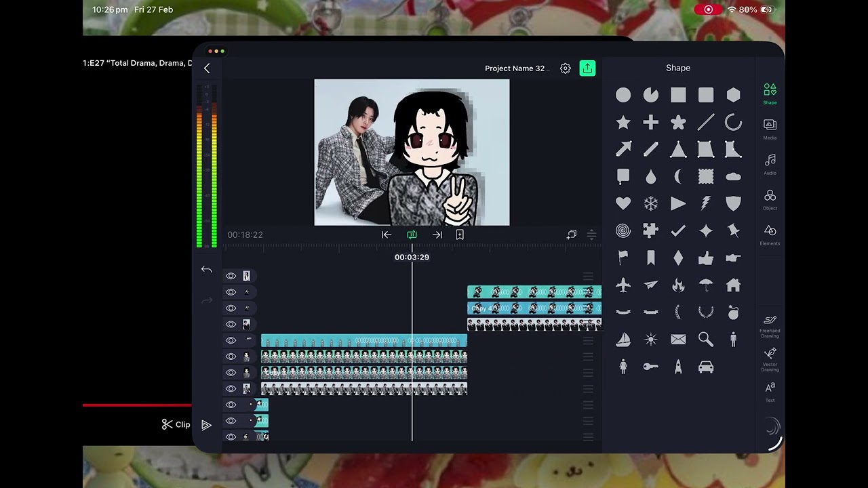The width and height of the screenshot is (868, 488).
Task: Insert the pie chart shape
Action: (650, 95)
